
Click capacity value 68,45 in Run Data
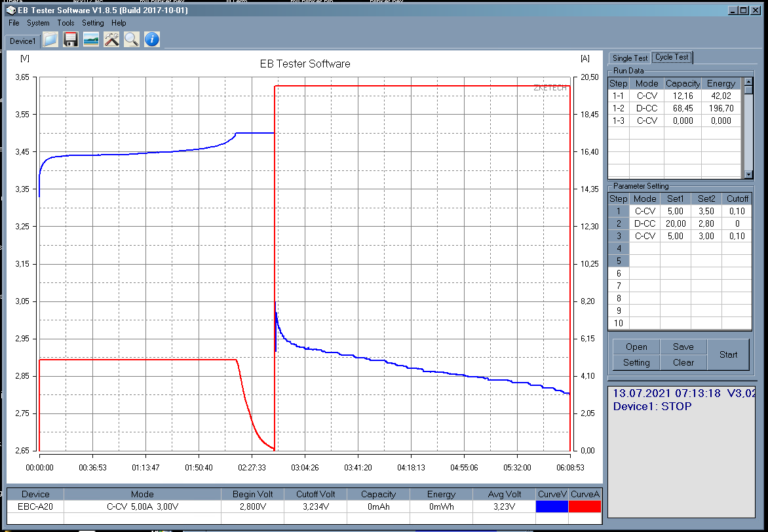pyautogui.click(x=683, y=108)
